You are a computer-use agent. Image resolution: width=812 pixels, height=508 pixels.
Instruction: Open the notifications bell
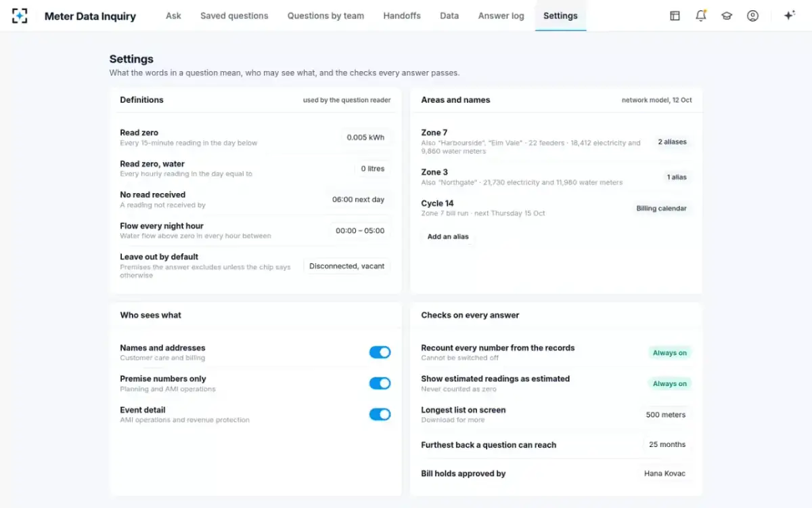[x=701, y=16]
